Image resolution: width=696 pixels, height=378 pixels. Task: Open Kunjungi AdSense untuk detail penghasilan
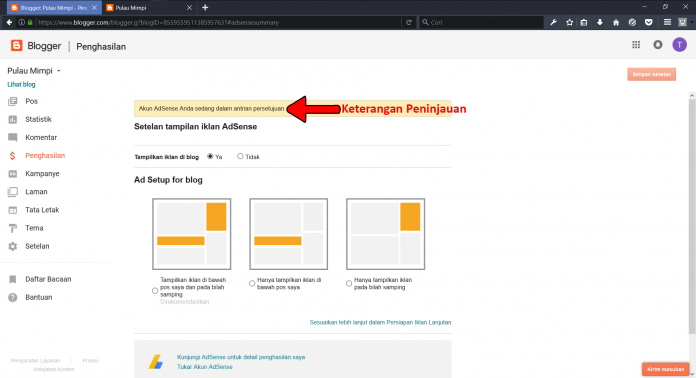(x=241, y=357)
